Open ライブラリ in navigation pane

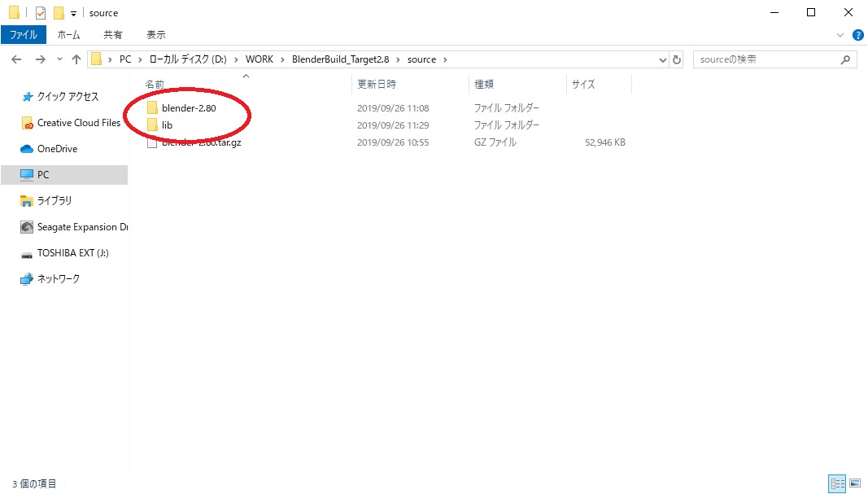coord(55,200)
